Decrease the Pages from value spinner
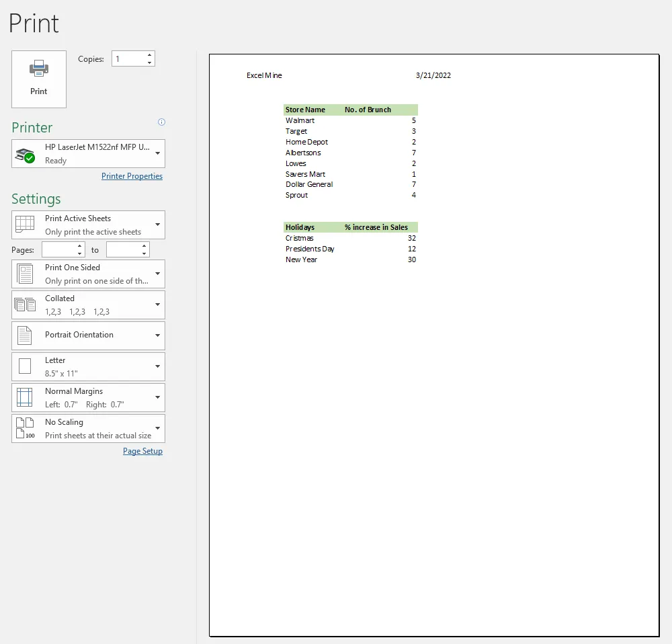This screenshot has width=672, height=644. click(x=80, y=253)
